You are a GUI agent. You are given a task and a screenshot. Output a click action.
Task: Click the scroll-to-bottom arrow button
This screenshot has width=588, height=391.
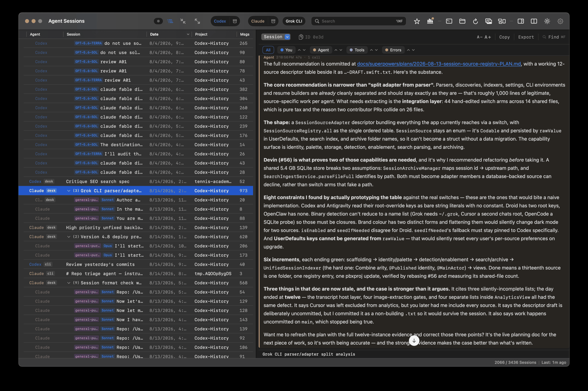tap(414, 341)
